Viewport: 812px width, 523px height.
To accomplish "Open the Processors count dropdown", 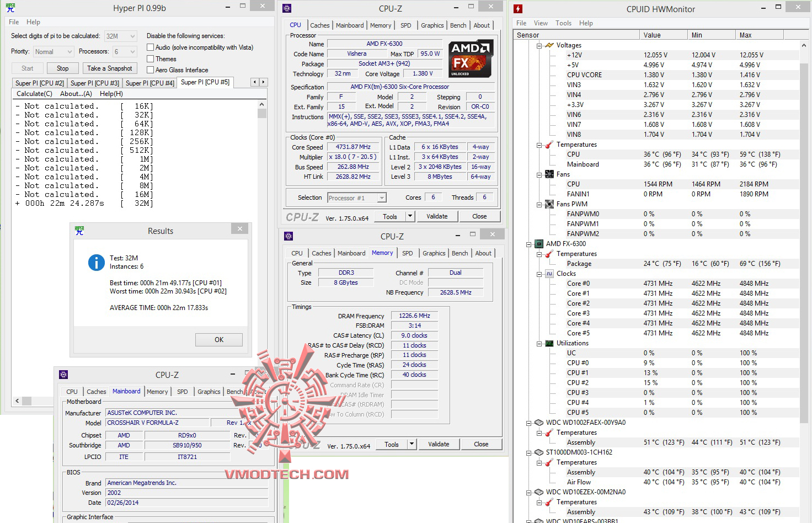I will point(125,52).
